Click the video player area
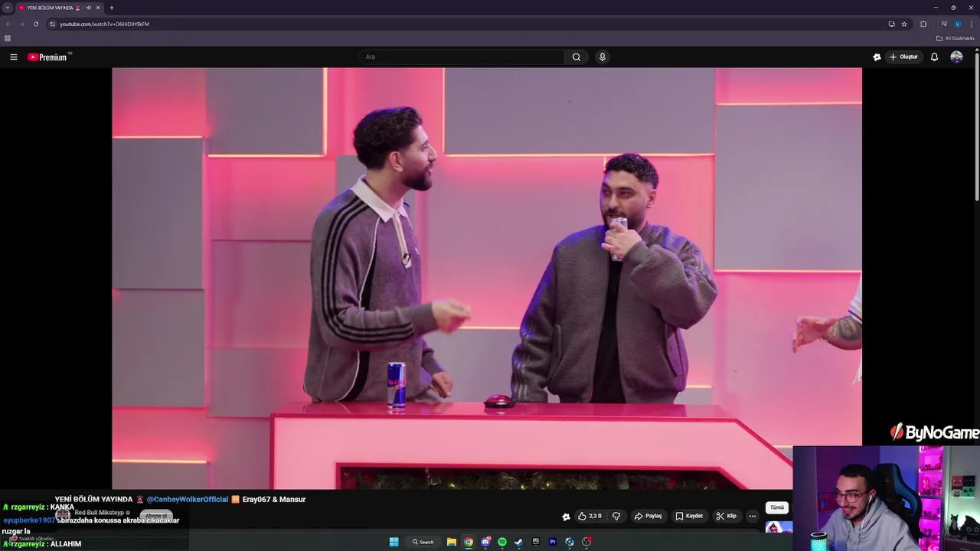Image resolution: width=980 pixels, height=551 pixels. pyautogui.click(x=487, y=278)
